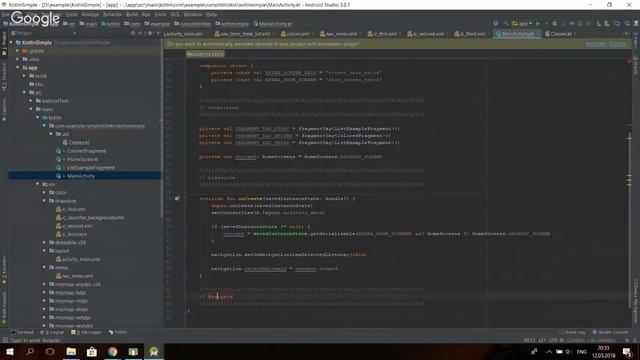640x360 pixels.
Task: Expand the mipmap-hdpi folder arrow
Action: click(x=44, y=292)
